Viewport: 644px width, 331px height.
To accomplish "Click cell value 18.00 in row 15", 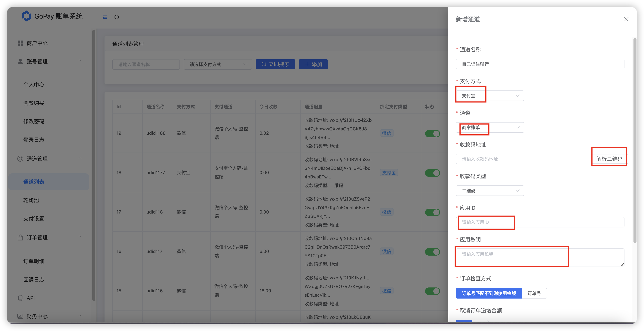I will click(265, 291).
